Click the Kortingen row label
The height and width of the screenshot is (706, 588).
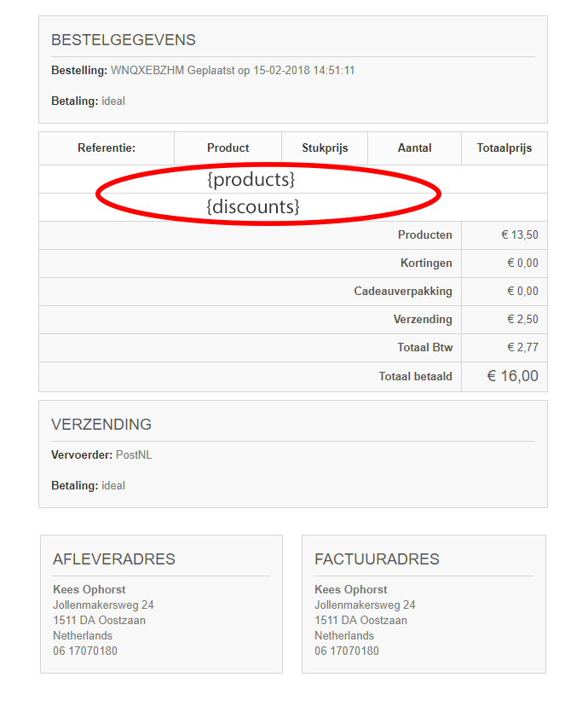[x=426, y=263]
